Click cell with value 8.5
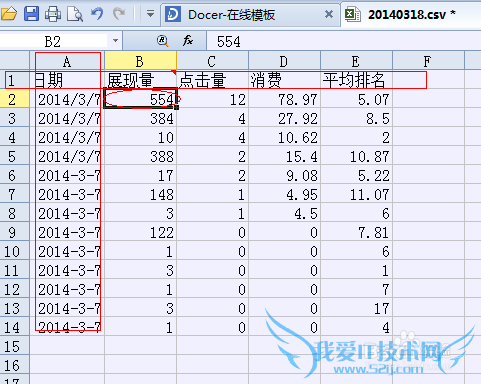Viewport: 481px width, 384px height. pos(356,118)
